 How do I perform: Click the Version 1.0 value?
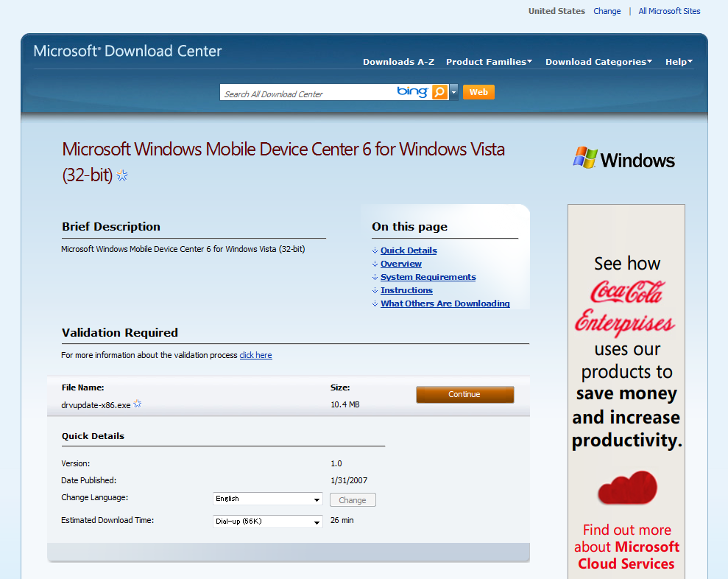336,464
